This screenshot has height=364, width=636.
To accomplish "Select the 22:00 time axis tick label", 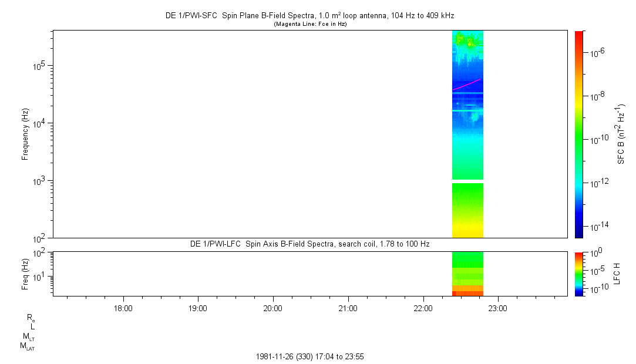I will (423, 308).
